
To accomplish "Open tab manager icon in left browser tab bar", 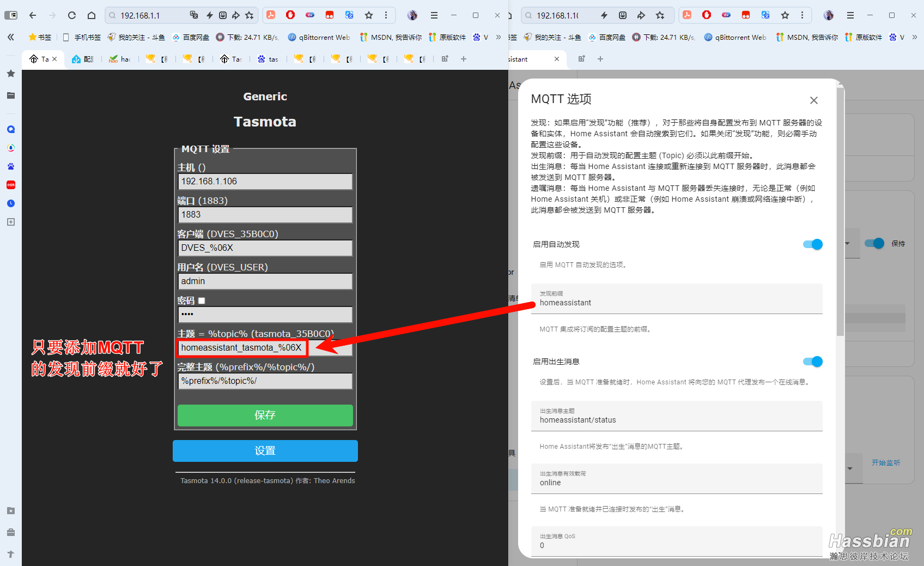I will tap(445, 59).
